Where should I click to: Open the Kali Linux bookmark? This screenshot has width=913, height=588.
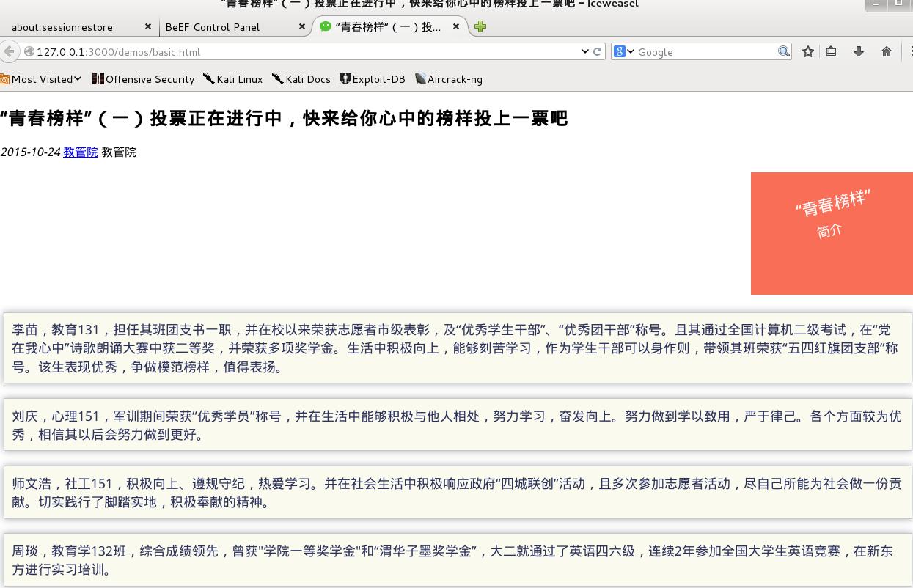tap(233, 79)
